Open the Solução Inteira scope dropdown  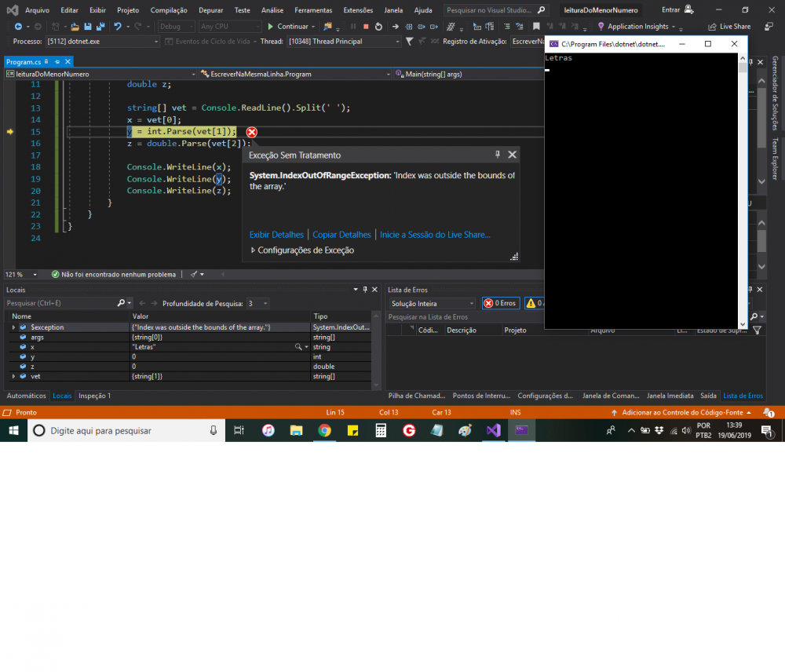(432, 303)
